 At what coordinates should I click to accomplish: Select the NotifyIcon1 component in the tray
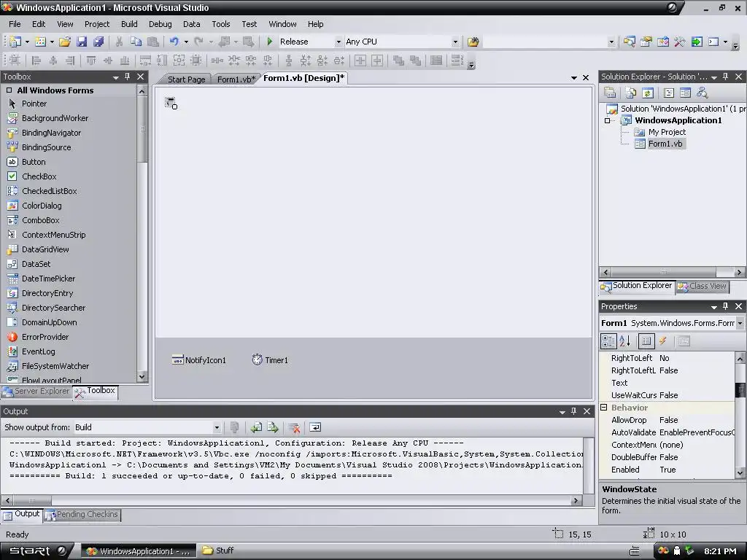click(198, 360)
